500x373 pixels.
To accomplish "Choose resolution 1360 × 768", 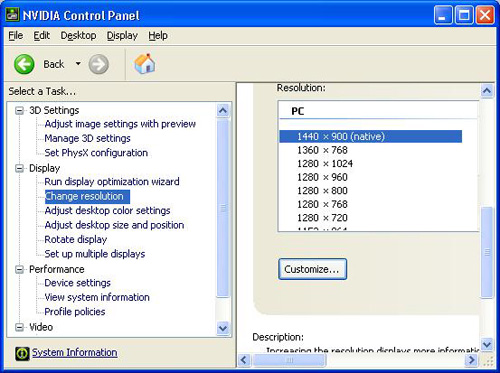I will click(x=322, y=150).
